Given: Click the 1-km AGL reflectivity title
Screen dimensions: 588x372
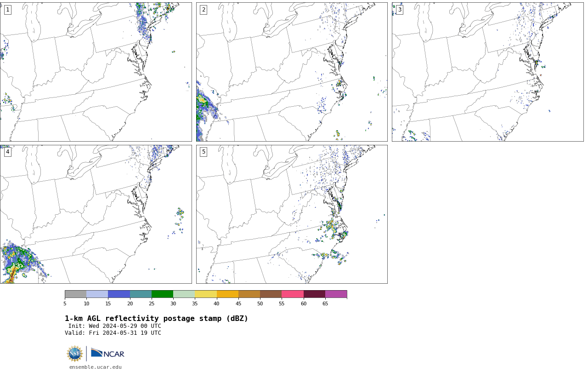Looking at the screenshot, I should [156, 319].
